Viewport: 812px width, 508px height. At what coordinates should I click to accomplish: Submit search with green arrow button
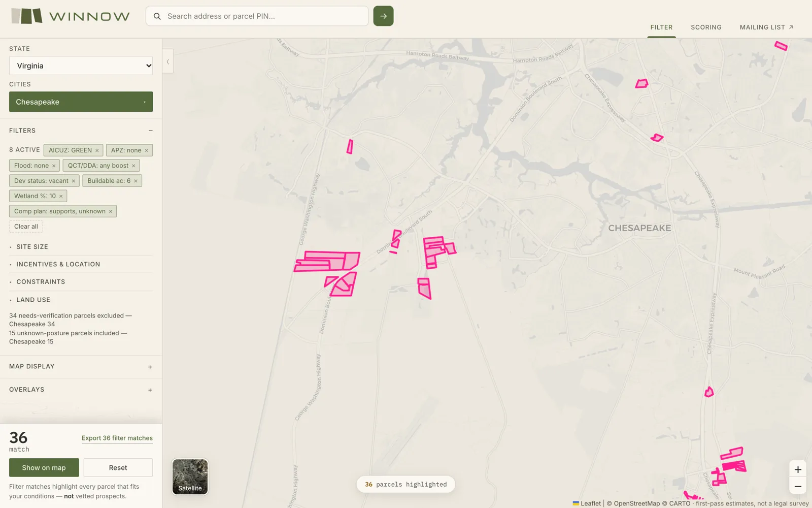click(383, 16)
